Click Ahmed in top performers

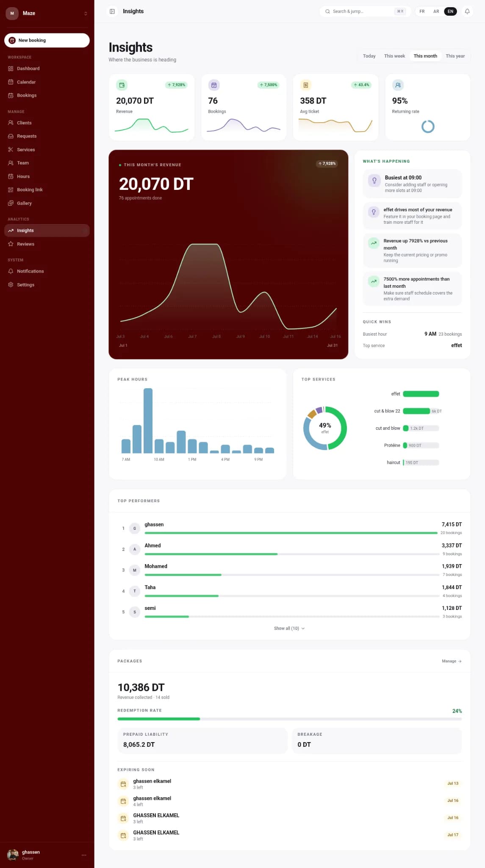tap(152, 545)
